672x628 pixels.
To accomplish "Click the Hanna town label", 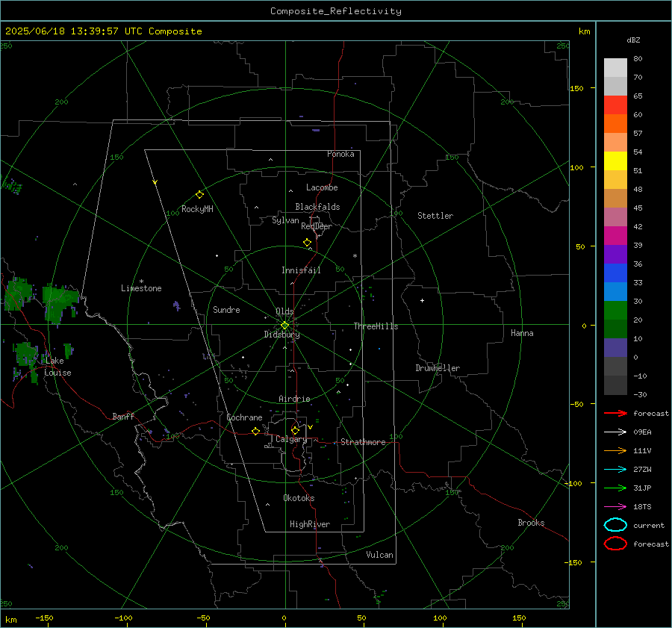I will pos(522,333).
